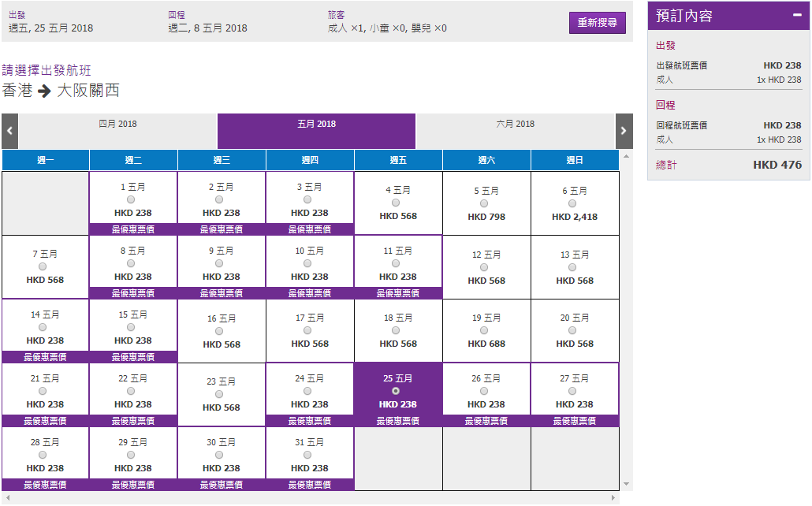Screen dimensions: 812x506
Task: Go to next month with right arrow
Action: 624,131
